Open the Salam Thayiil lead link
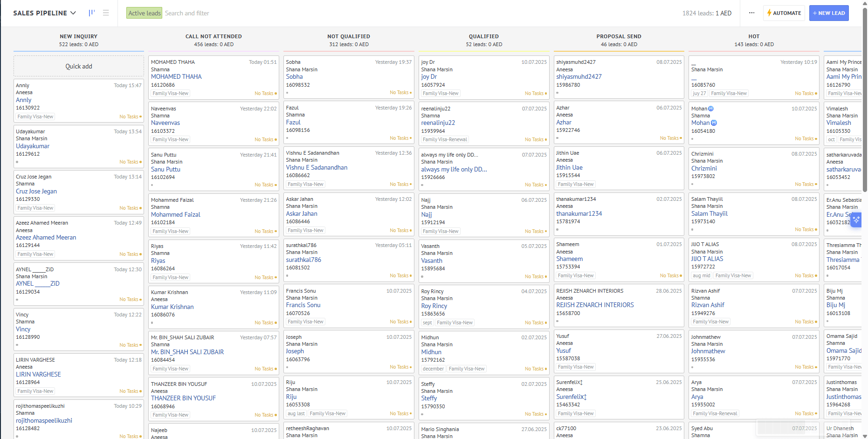The image size is (868, 439). pos(709,213)
